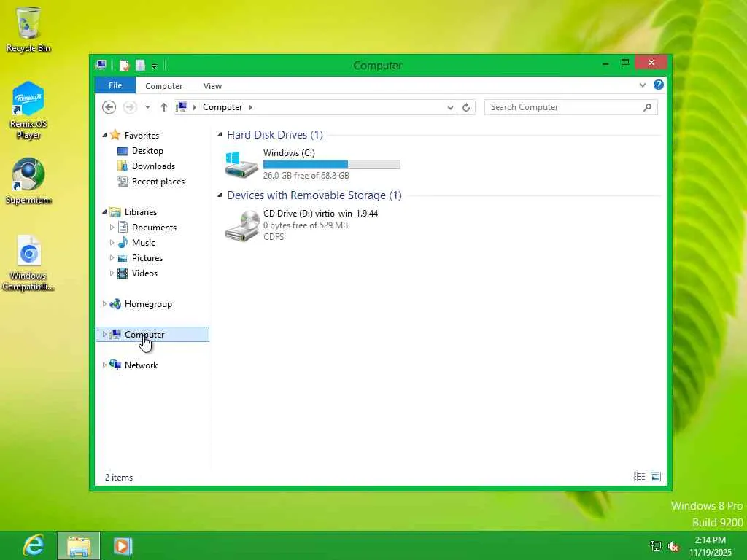Collapse the Hard Disk Drives group

click(220, 135)
